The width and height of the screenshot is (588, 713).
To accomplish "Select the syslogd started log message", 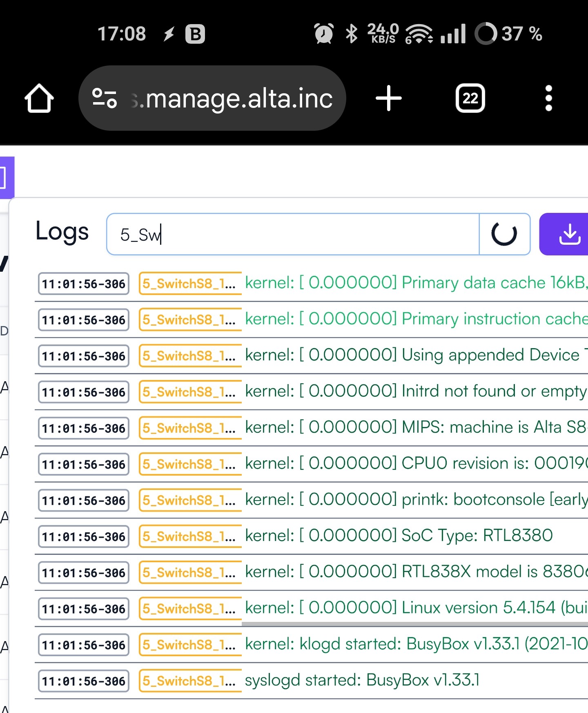I will [x=362, y=680].
